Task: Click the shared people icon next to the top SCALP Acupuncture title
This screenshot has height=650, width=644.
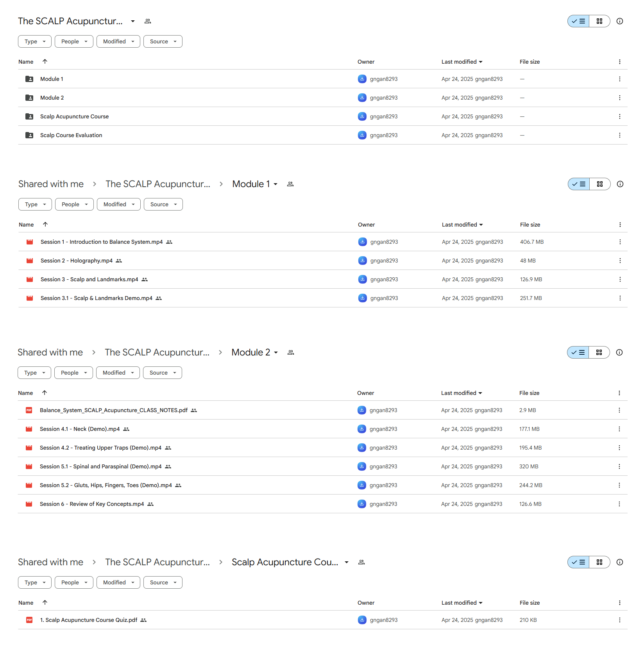Action: point(147,21)
